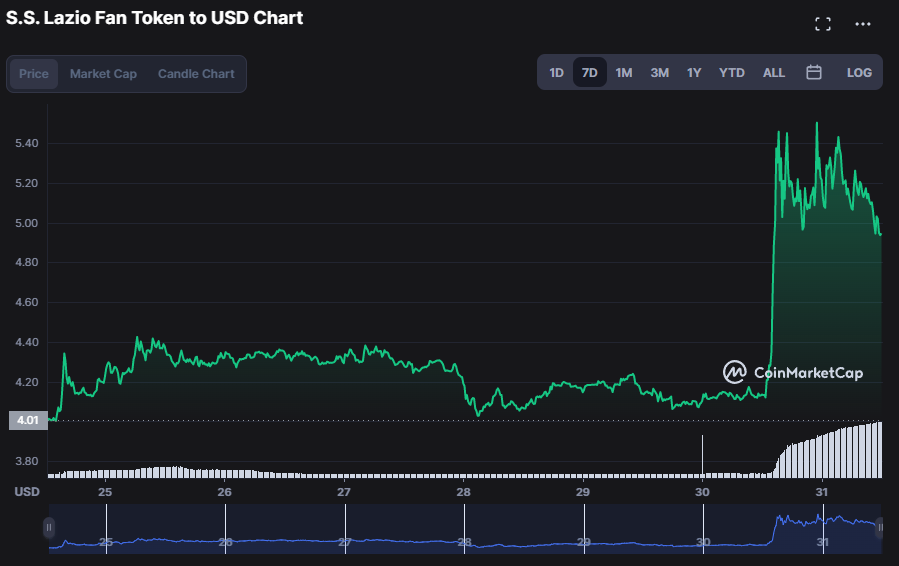Click date label 30 on x-axis
899x566 pixels.
coord(702,492)
